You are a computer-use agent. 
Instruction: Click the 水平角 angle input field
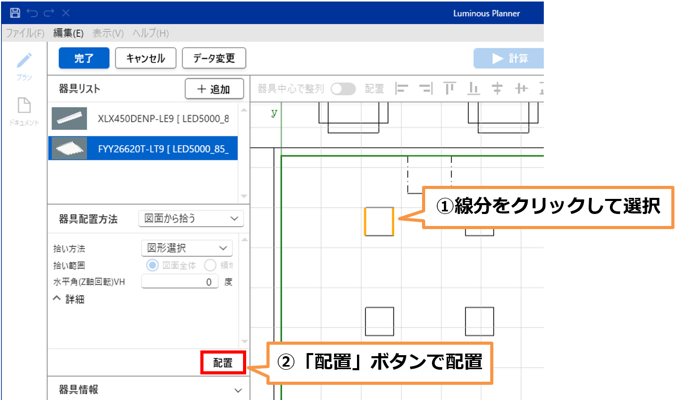(180, 282)
